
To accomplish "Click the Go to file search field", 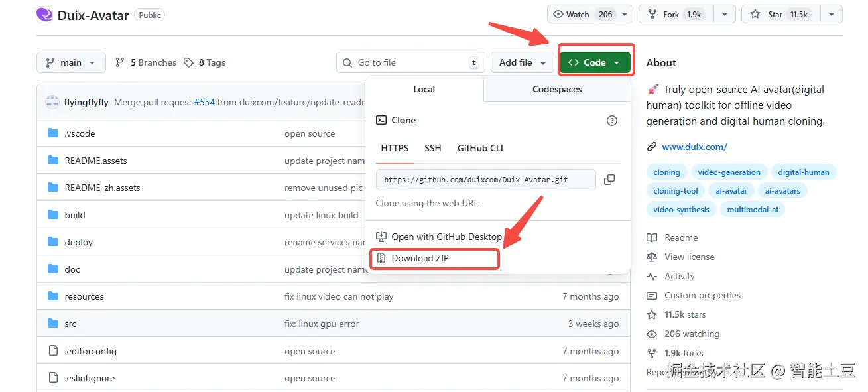I will pos(410,62).
